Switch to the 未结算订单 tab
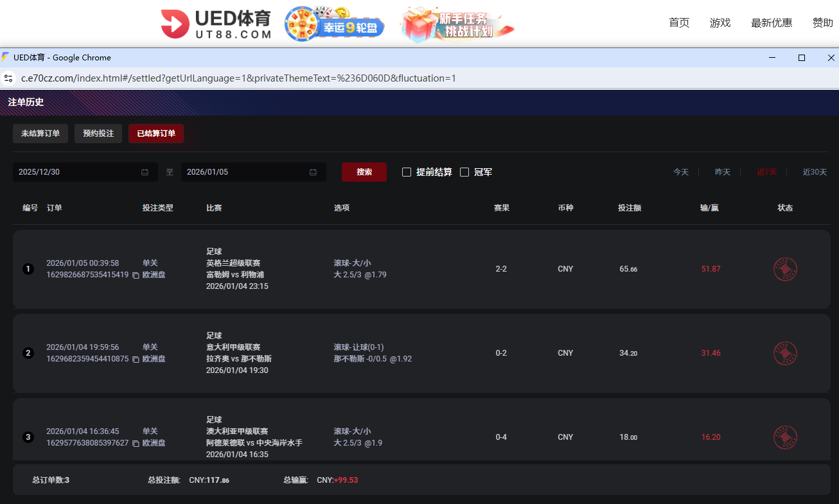 (40, 134)
